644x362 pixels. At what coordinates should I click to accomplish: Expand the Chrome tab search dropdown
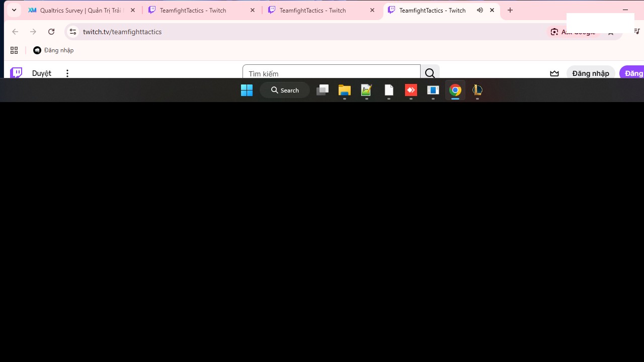click(x=14, y=10)
